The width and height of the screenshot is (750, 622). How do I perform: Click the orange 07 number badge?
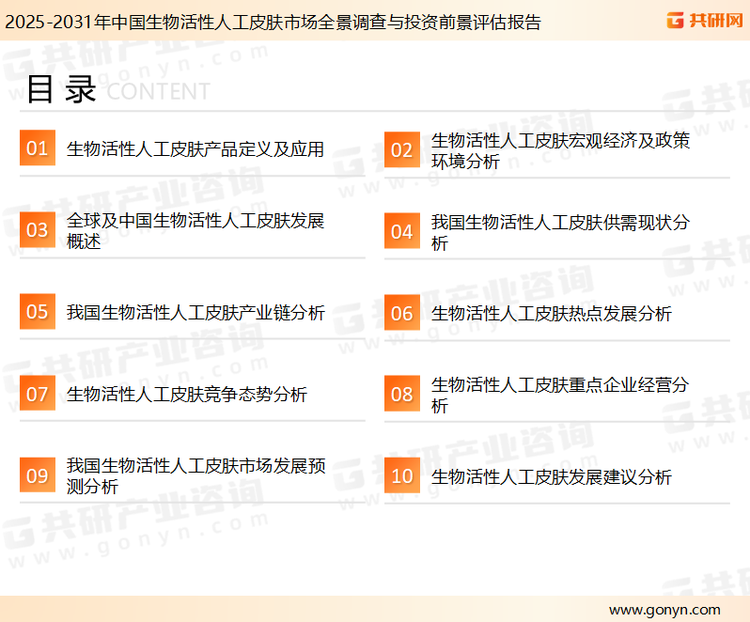(x=37, y=393)
